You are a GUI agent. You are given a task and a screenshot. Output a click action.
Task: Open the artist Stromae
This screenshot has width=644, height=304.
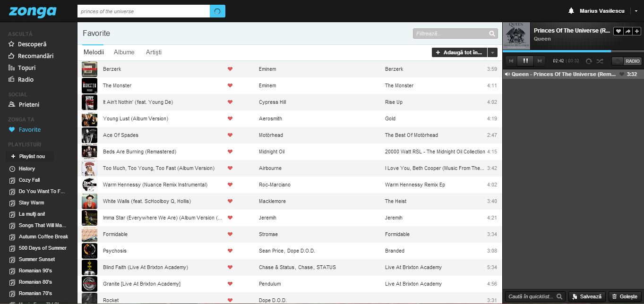(x=268, y=234)
